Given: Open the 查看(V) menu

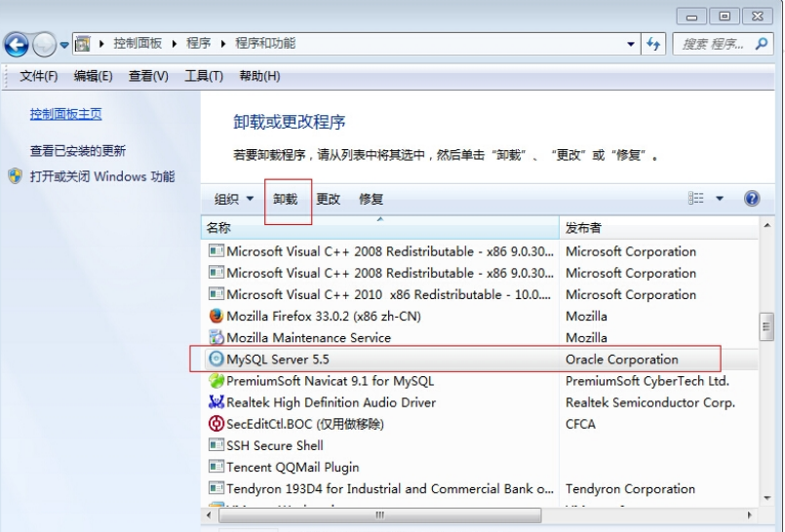Looking at the screenshot, I should pos(148,76).
